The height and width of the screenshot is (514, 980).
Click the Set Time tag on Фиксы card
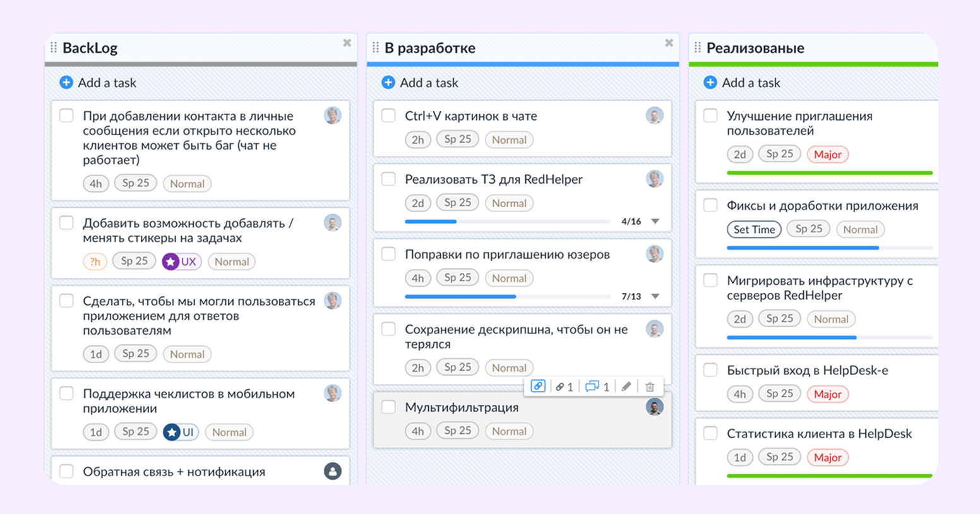pos(754,229)
